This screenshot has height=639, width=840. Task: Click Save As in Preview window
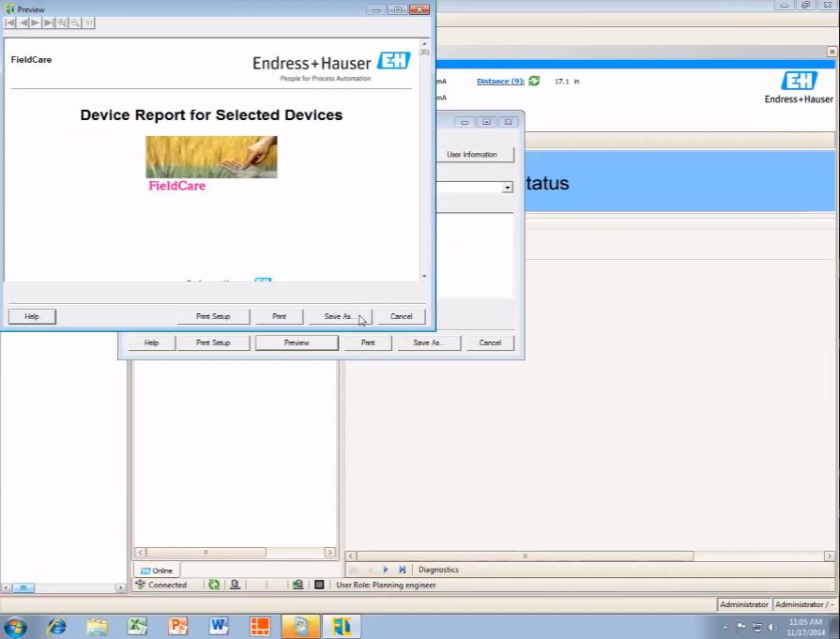(x=339, y=316)
